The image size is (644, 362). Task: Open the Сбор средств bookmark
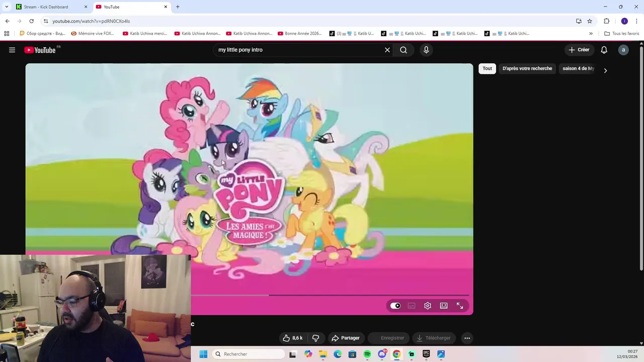coord(43,34)
